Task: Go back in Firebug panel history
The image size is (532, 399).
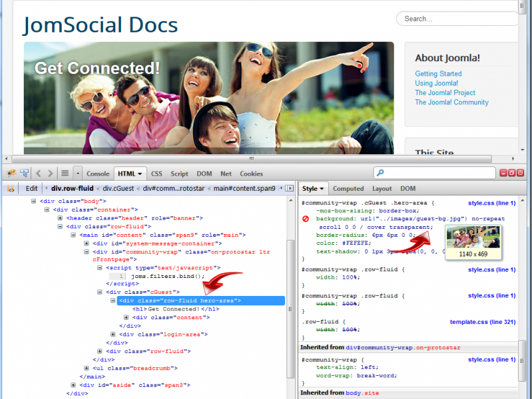Action: (39, 174)
